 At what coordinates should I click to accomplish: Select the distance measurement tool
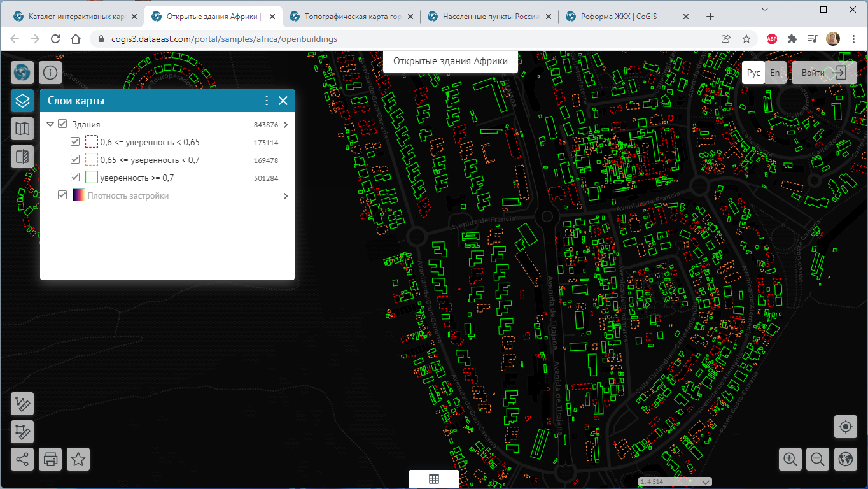pos(22,404)
